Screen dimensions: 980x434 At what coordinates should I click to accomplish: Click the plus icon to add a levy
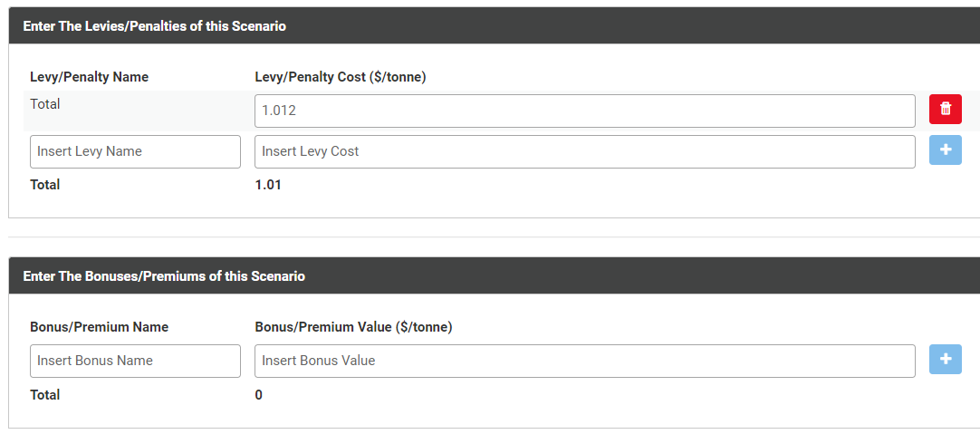pos(945,150)
